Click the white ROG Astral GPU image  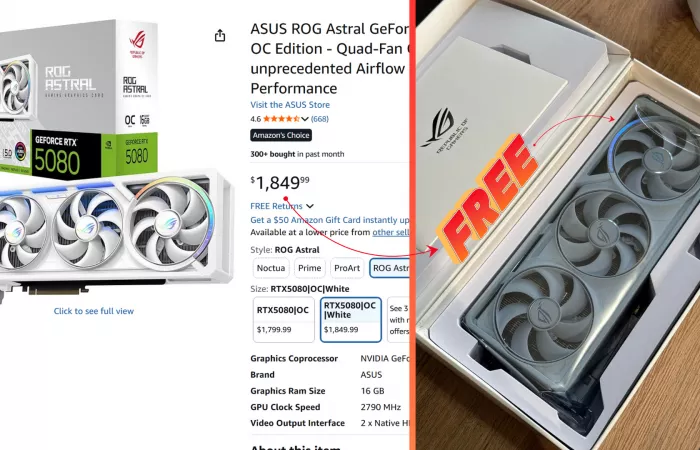(x=116, y=232)
